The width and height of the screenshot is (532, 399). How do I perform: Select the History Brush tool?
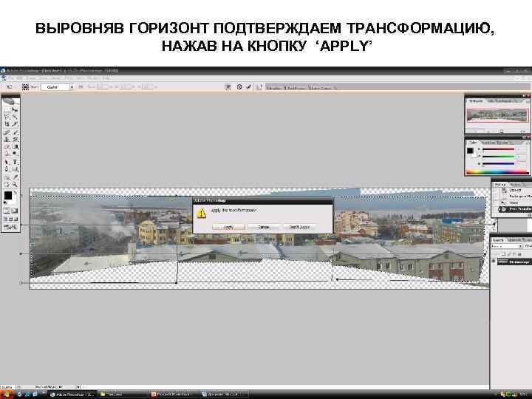(x=15, y=140)
